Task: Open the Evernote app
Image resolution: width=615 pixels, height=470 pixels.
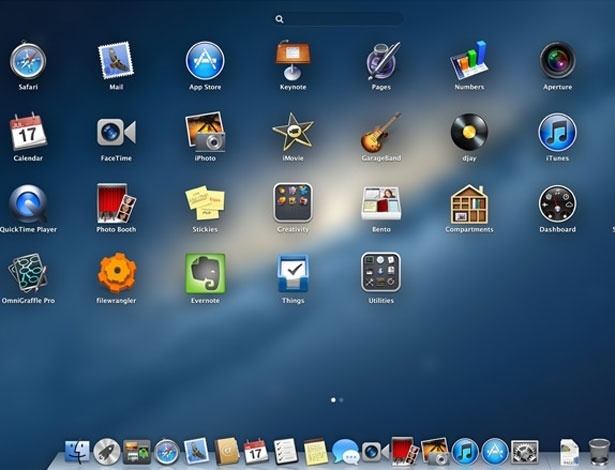Action: 205,273
